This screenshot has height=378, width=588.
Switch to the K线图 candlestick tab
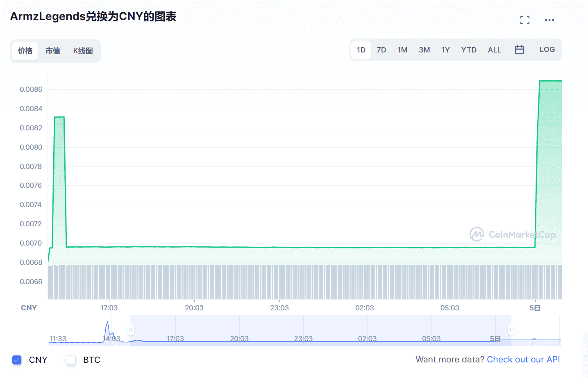pos(83,51)
